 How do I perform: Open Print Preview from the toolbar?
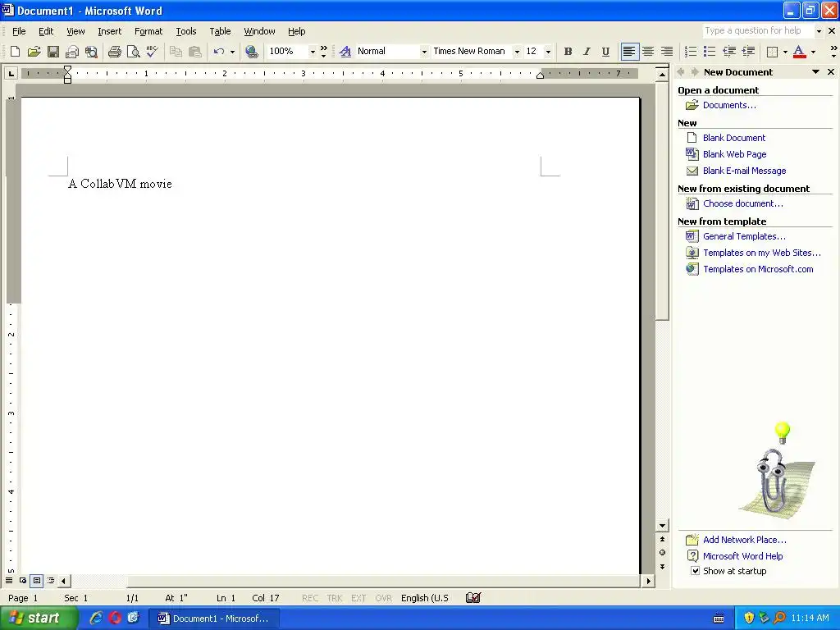(x=133, y=52)
